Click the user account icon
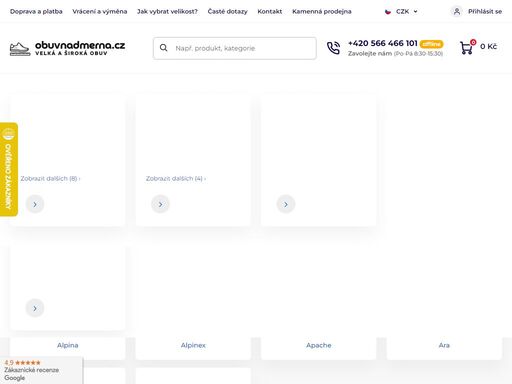Image resolution: width=512 pixels, height=384 pixels. tap(457, 11)
